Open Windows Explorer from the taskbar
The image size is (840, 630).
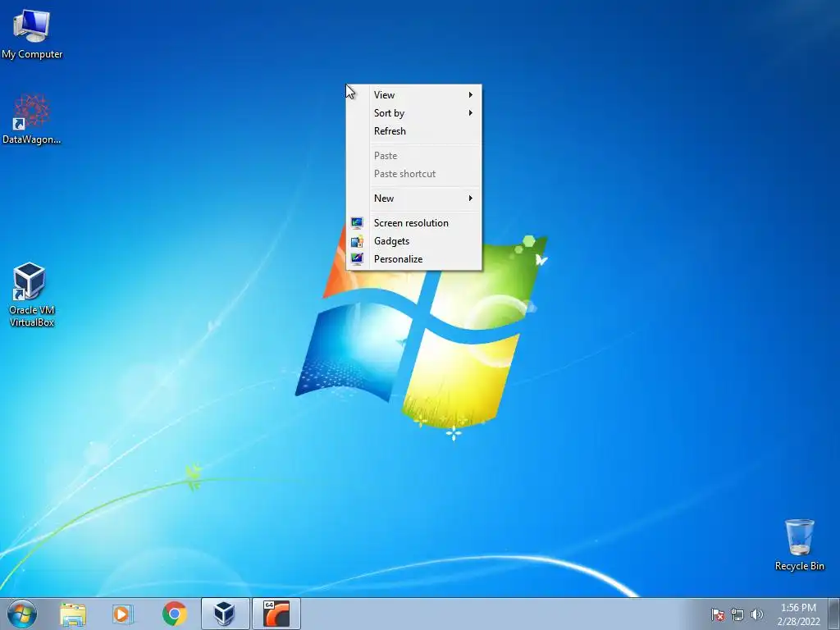pos(73,614)
